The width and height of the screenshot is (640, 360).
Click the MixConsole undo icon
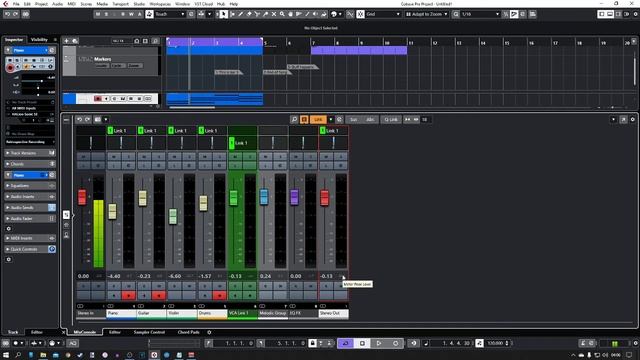[x=79, y=120]
